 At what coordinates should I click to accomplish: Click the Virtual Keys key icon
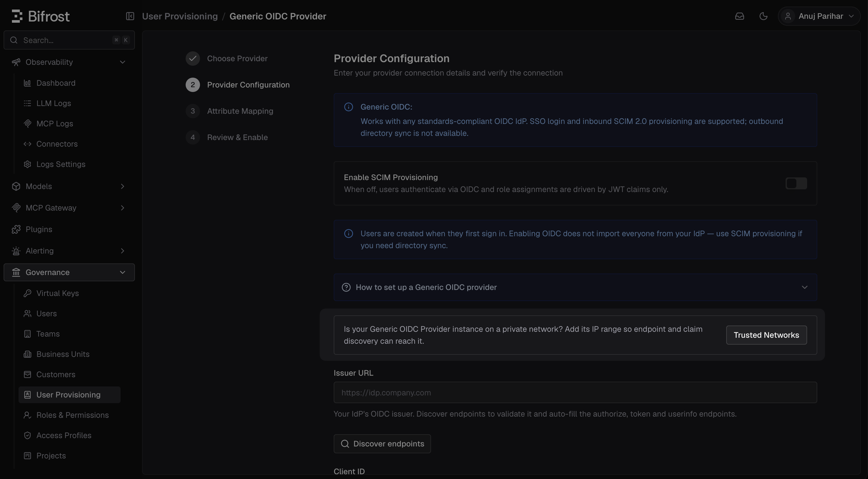tap(27, 293)
